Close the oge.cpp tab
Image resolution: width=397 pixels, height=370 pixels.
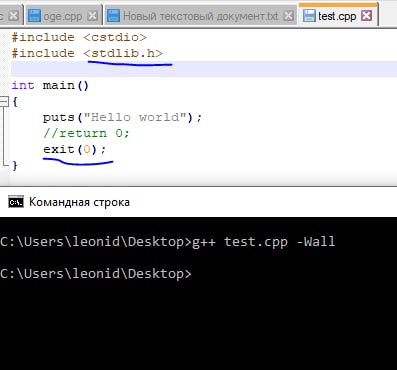point(92,16)
